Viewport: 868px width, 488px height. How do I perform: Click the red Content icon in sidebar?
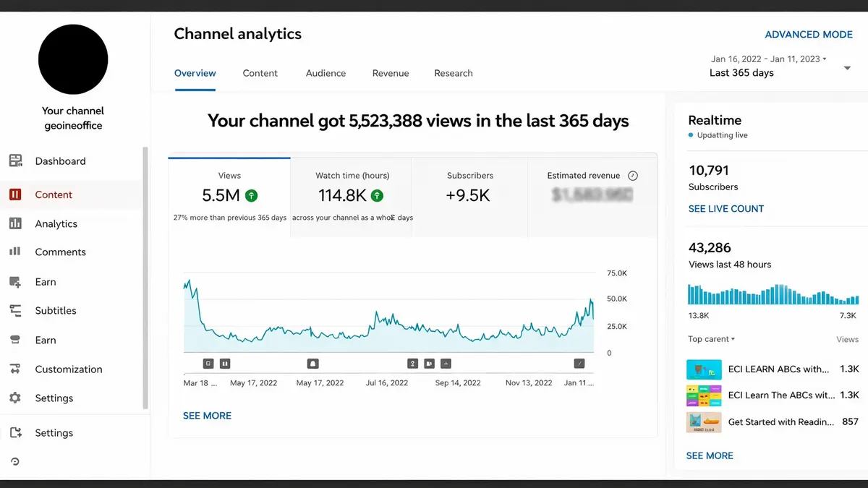pos(15,194)
